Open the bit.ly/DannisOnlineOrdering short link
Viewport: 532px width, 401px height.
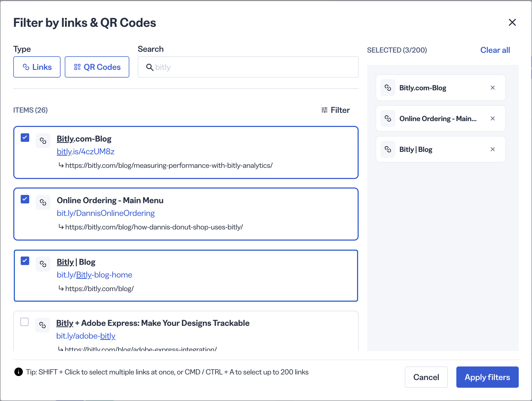pyautogui.click(x=106, y=213)
